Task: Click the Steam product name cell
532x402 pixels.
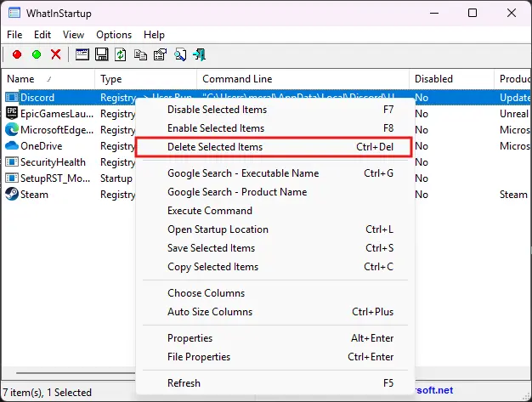Action: tap(513, 195)
